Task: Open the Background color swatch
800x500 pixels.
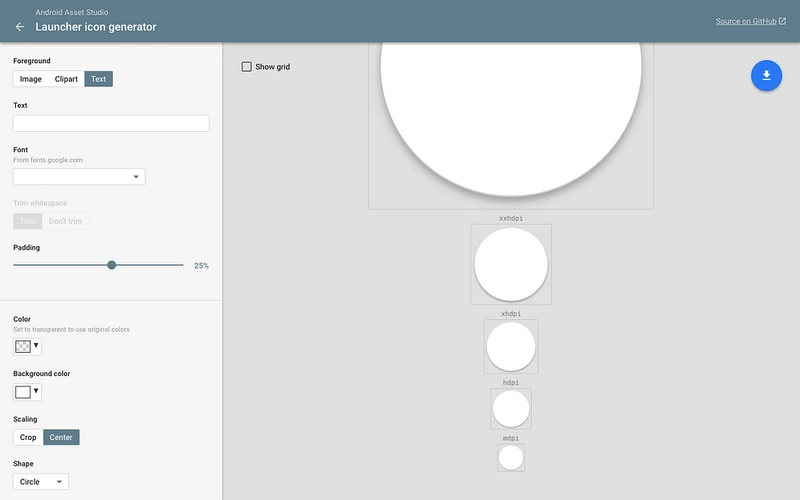Action: coord(22,392)
